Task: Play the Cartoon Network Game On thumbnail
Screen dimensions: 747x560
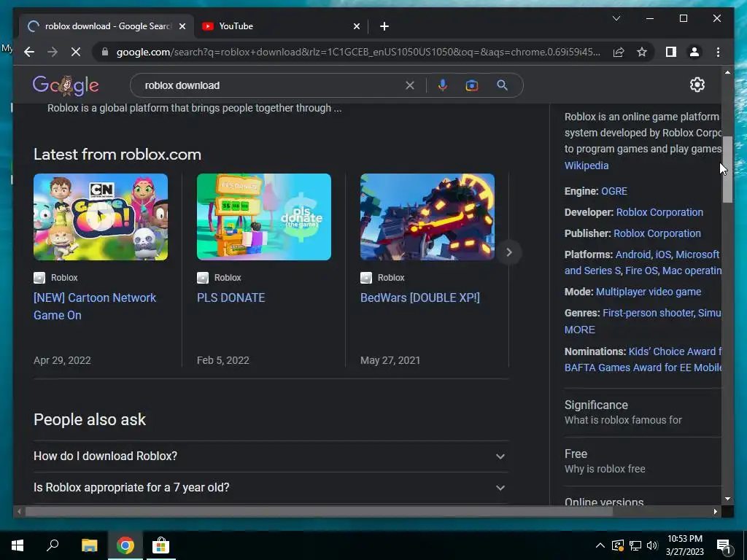Action: (101, 217)
